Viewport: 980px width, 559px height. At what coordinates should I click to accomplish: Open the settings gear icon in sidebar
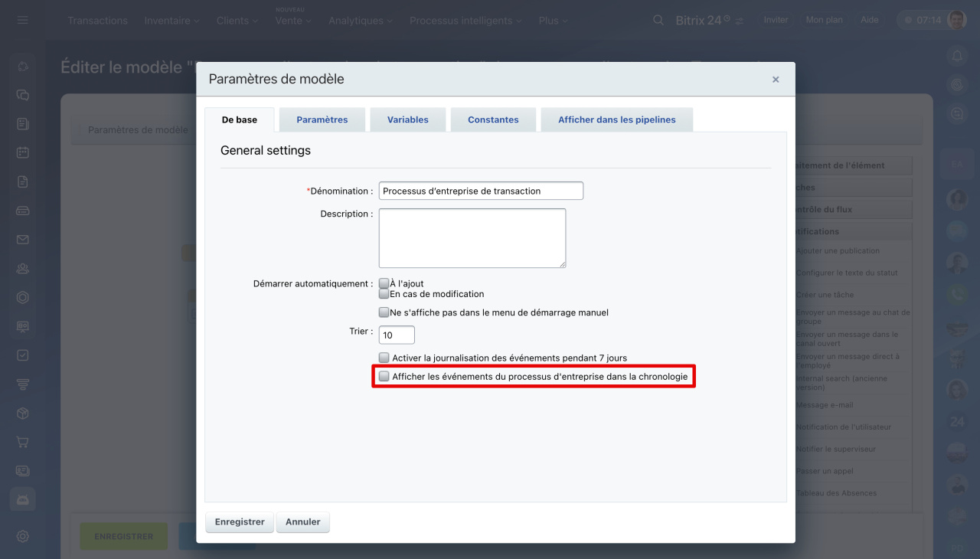click(x=23, y=536)
